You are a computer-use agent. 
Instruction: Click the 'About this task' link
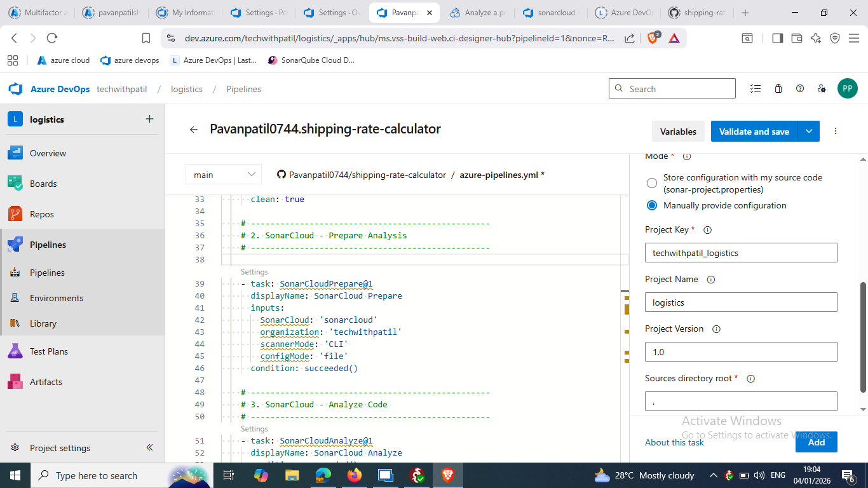[674, 442]
